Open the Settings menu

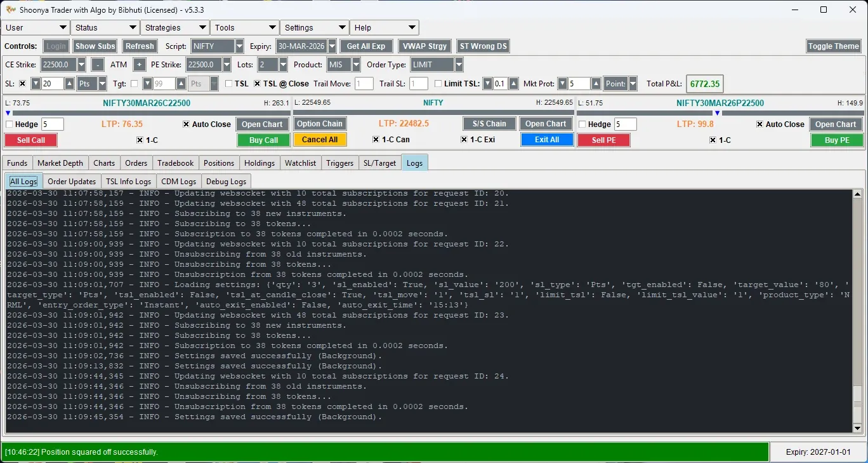[315, 28]
